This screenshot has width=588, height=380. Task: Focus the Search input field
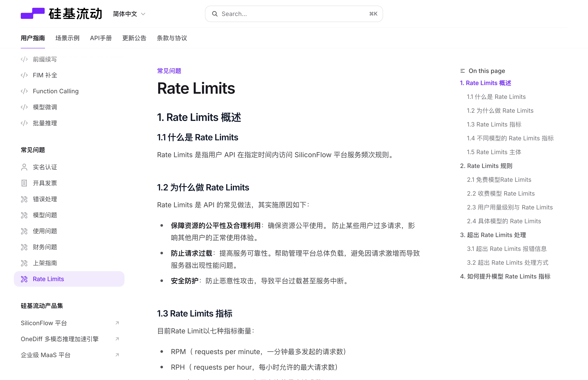point(294,14)
